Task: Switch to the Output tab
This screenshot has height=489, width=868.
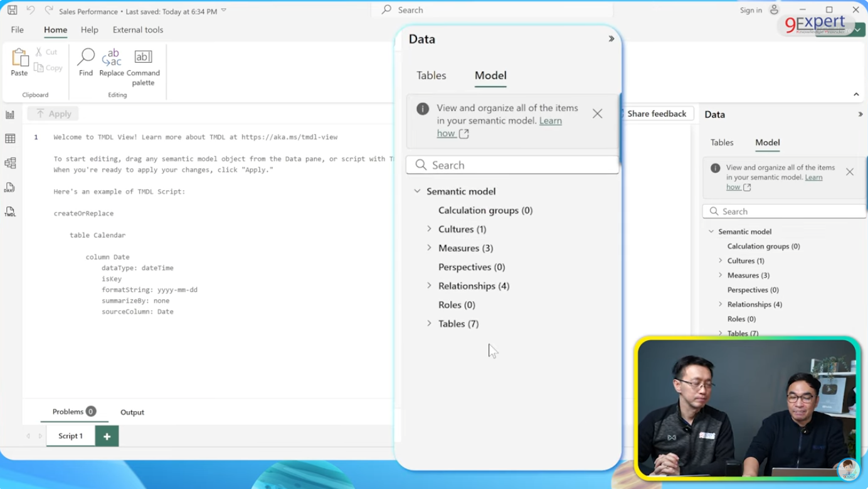Action: (x=132, y=412)
